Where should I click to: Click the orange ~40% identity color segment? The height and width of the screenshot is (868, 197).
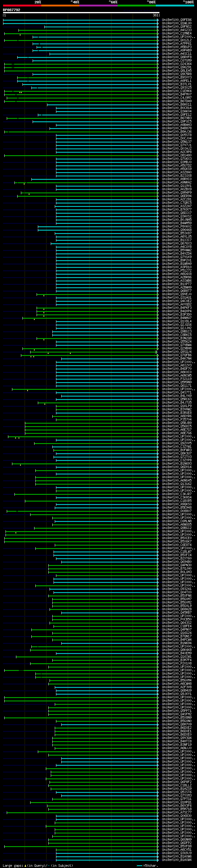(x=60, y=6)
